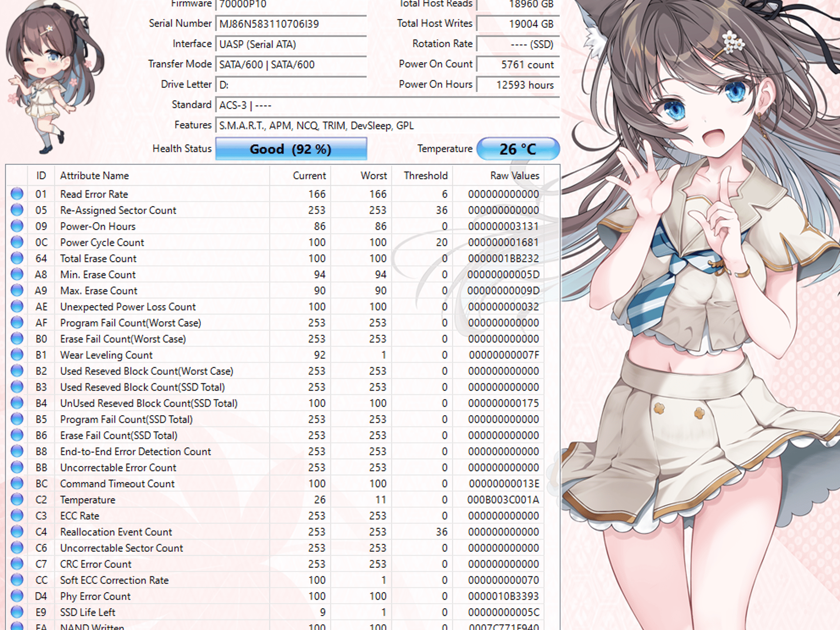Image resolution: width=840 pixels, height=630 pixels.
Task: Click raw value 0000010B3393
Action: [503, 596]
